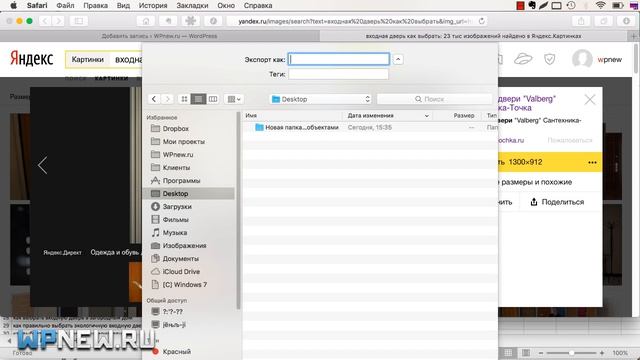Click the Экспорт как filename field
Image resolution: width=640 pixels, height=360 pixels.
339,59
